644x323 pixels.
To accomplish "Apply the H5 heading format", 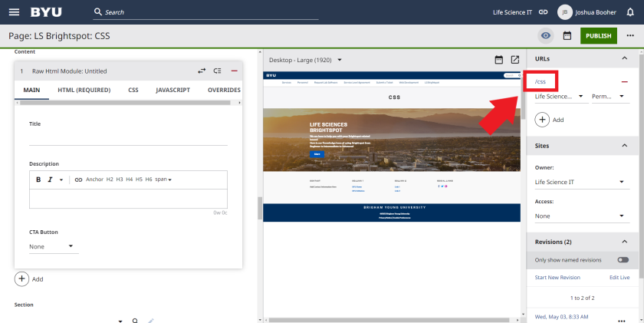I will (x=139, y=180).
